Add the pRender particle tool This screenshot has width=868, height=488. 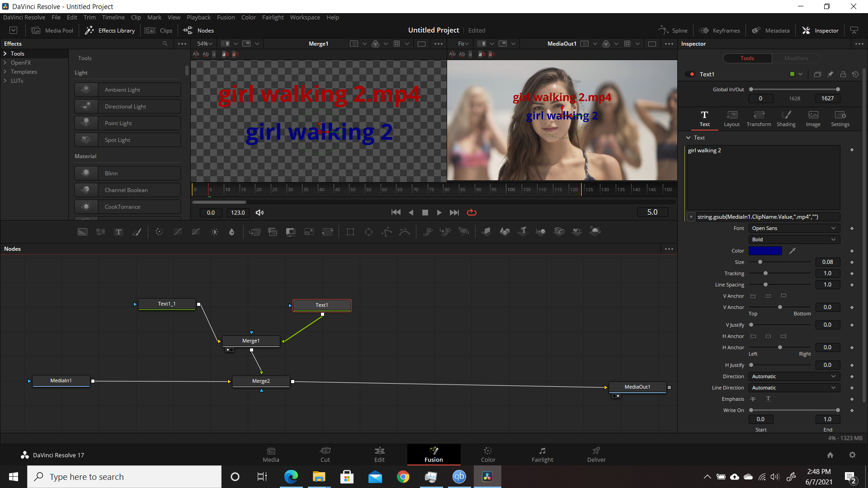pos(464,232)
